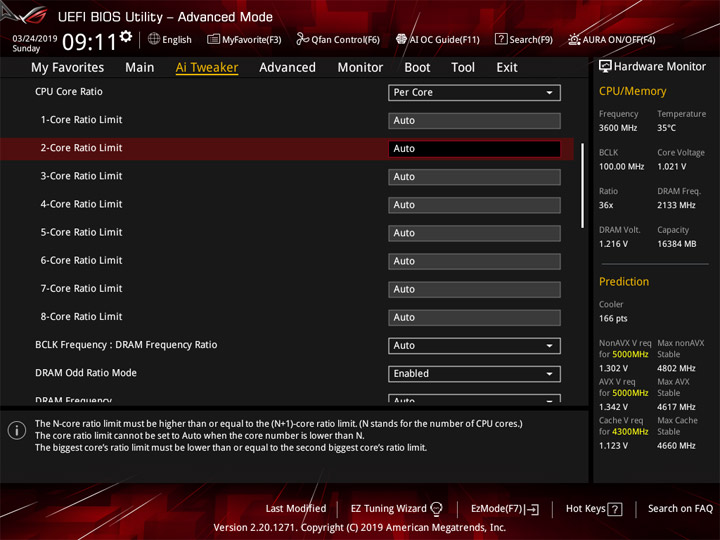Viewport: 720px width, 540px height.
Task: Click the CPU/Memory section heading
Action: click(x=632, y=91)
